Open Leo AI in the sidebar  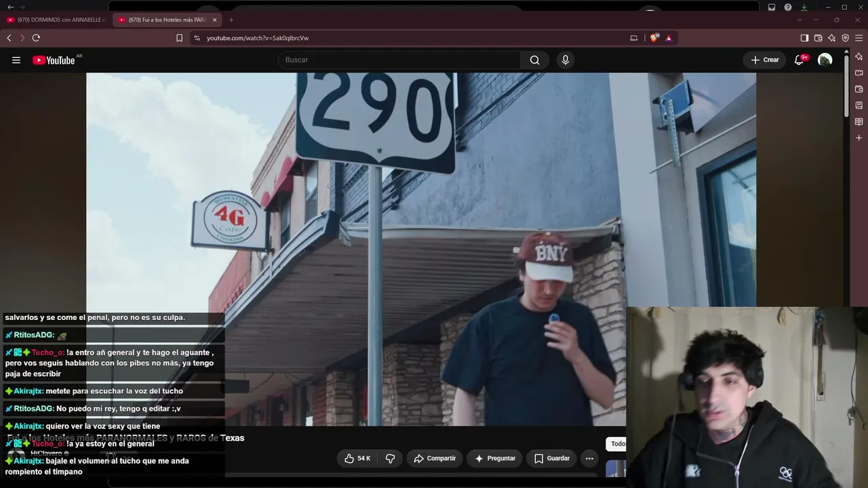pos(859,56)
